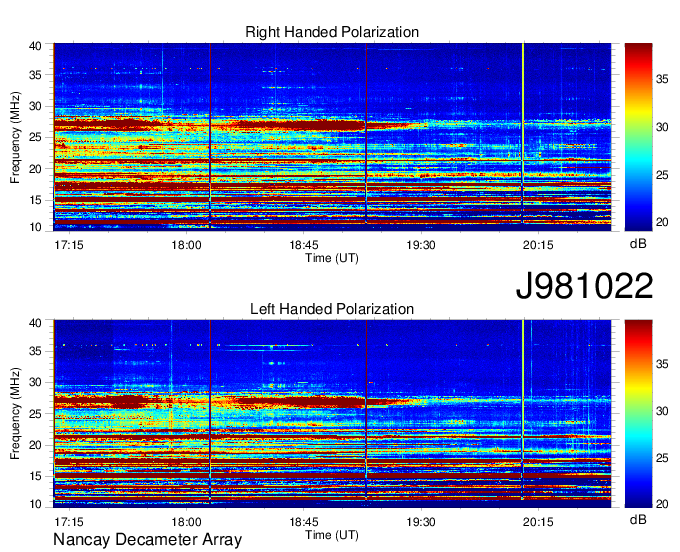Click the 25 dB label on upper colorbar
Screen dimensions: 680x552
pos(662,175)
